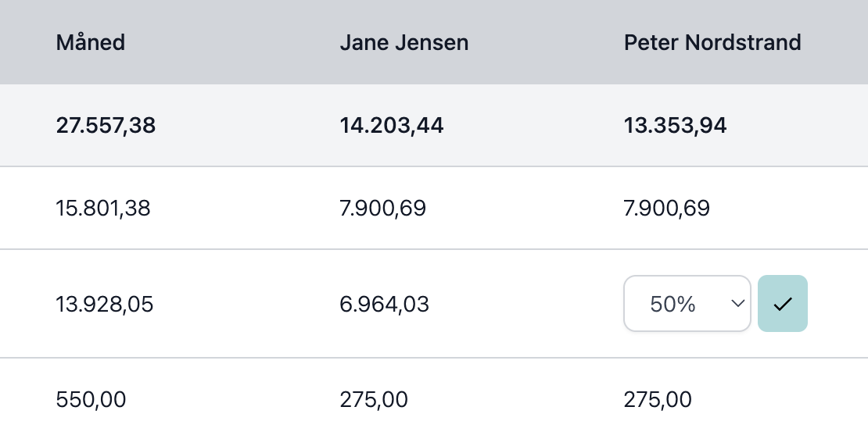Click the Peter Nordstrand column header

pyautogui.click(x=712, y=43)
